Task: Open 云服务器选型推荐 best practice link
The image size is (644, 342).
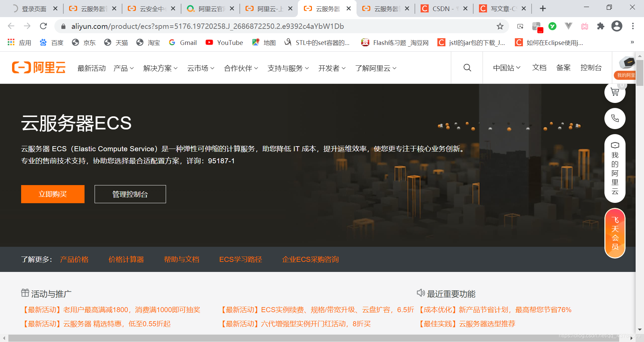Action: (x=466, y=324)
